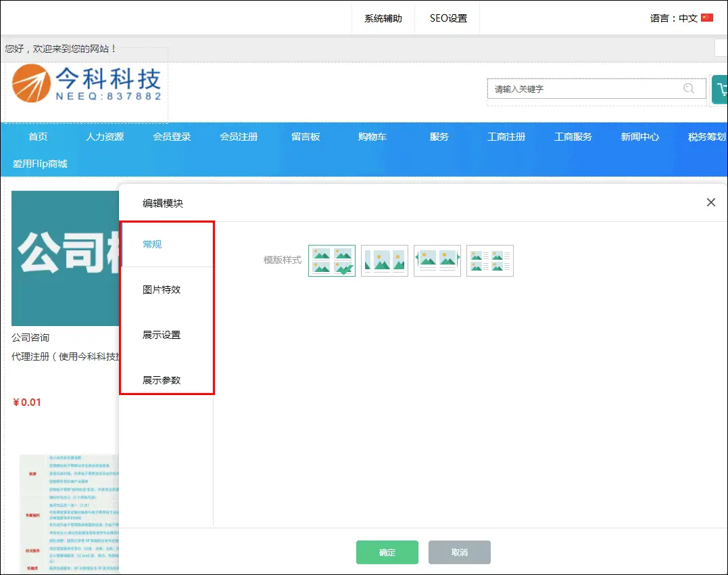
Task: Open the SEO设置 menu
Action: point(448,18)
